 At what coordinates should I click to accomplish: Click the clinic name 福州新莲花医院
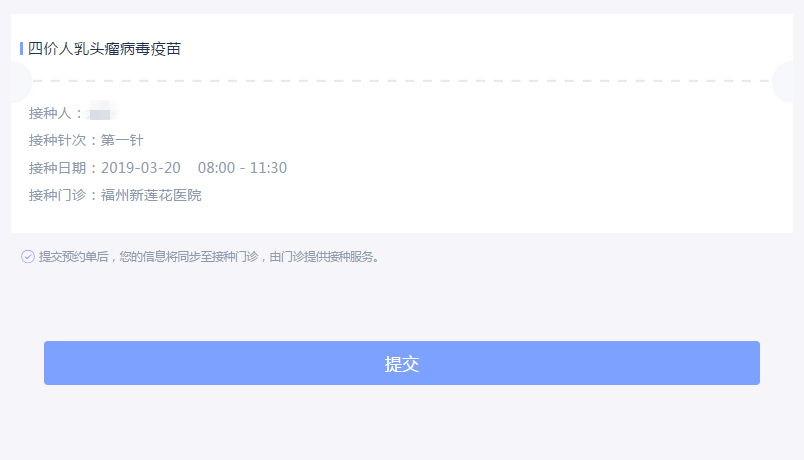coord(151,195)
